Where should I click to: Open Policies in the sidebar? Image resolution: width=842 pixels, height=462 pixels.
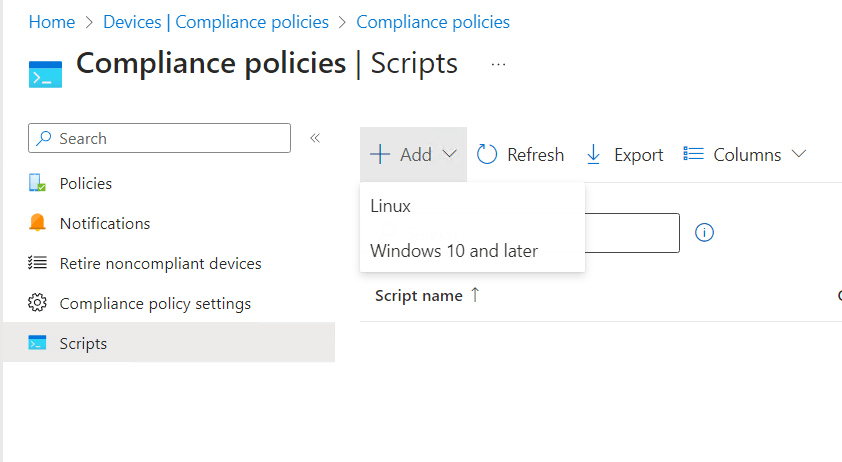86,184
